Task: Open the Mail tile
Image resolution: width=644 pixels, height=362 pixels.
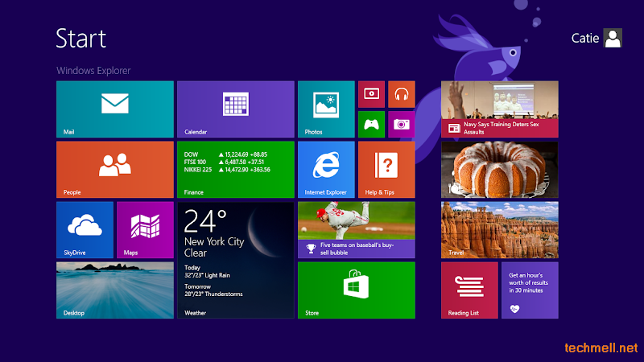Action: pos(115,109)
